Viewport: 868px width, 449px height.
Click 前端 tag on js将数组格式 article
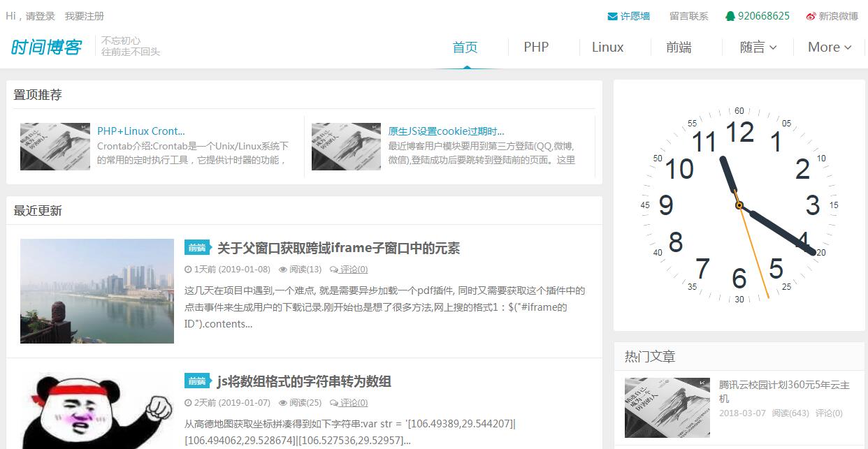198,381
